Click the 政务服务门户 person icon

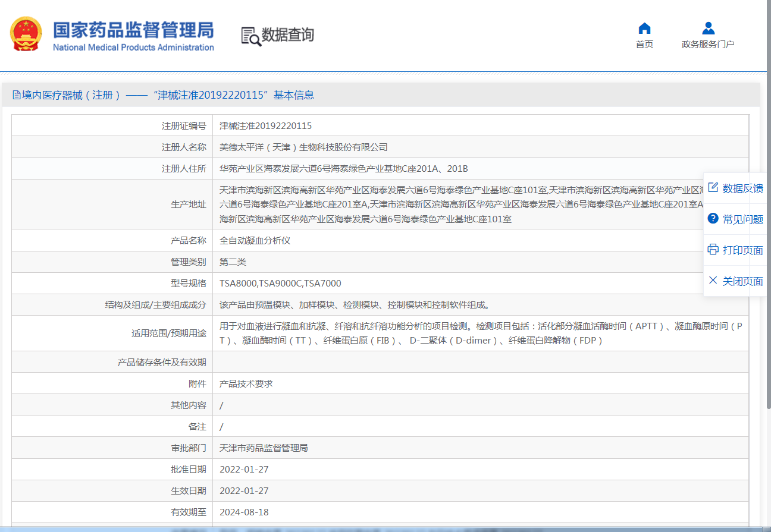[708, 29]
